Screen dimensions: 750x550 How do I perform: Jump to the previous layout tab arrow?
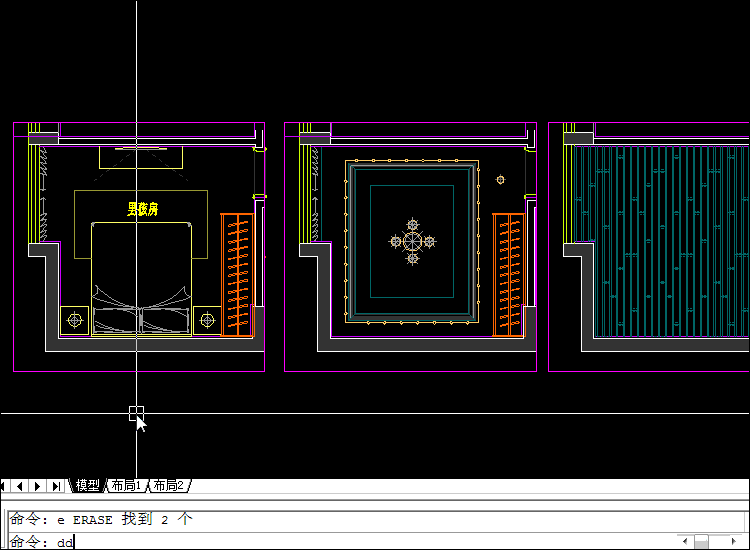point(19,486)
